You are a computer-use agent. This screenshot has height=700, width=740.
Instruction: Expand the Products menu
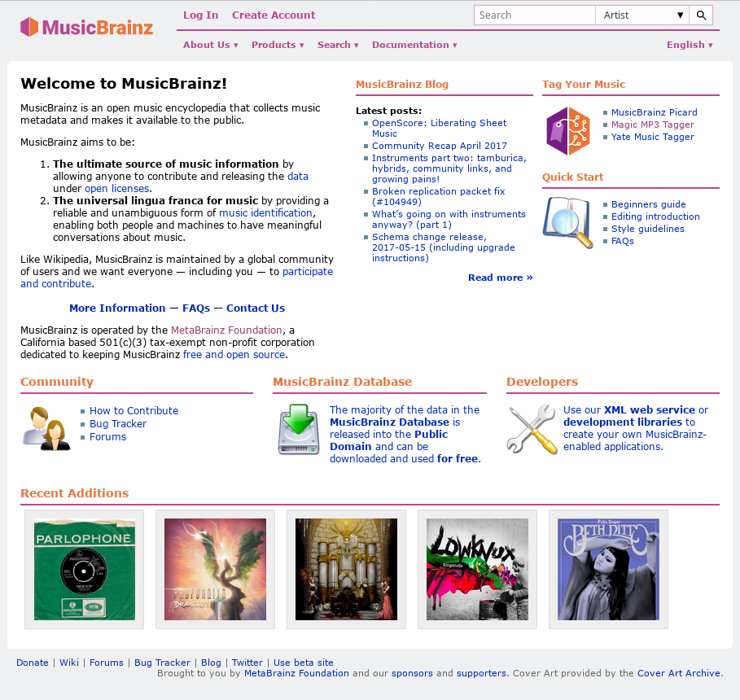pyautogui.click(x=278, y=45)
